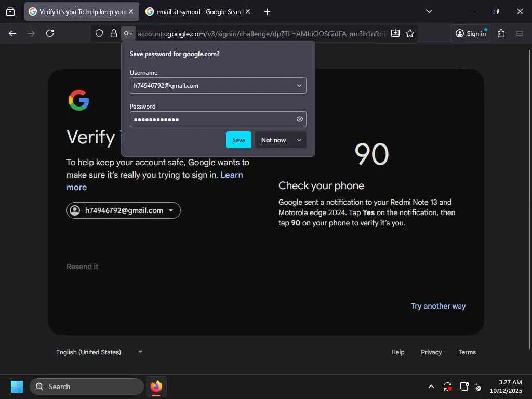Open the extensions puzzle icon
532x399 pixels.
[x=501, y=33]
